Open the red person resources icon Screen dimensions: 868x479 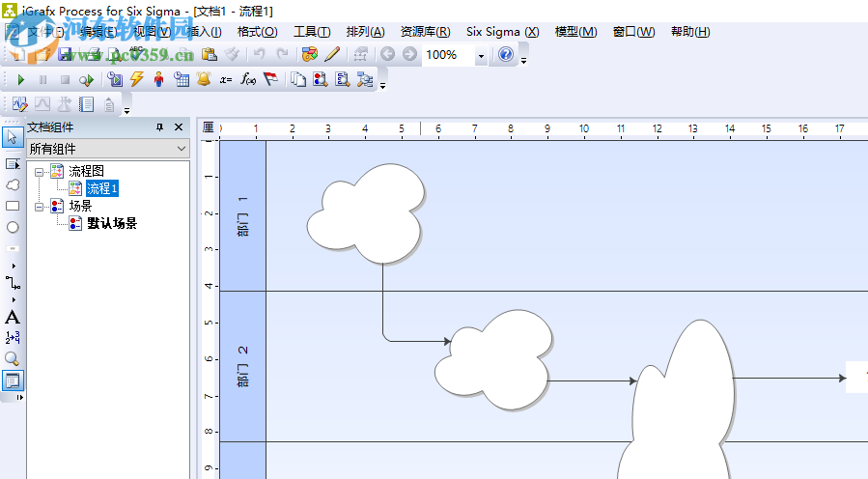tap(159, 79)
